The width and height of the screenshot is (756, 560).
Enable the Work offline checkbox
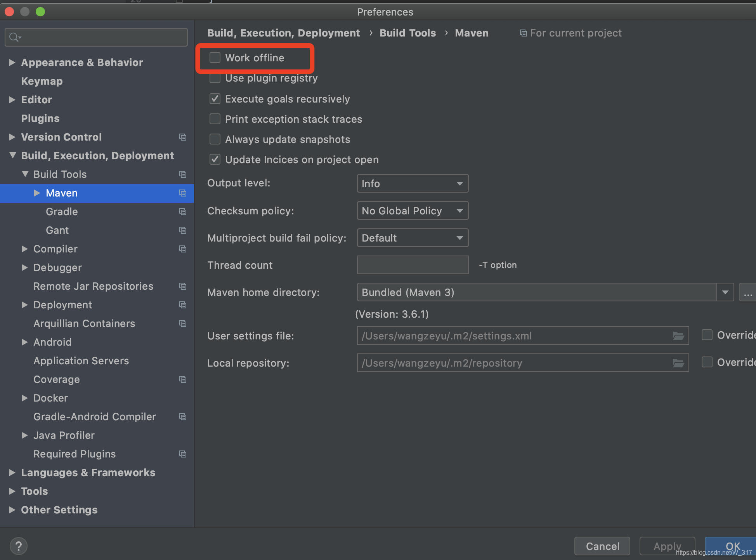point(215,58)
